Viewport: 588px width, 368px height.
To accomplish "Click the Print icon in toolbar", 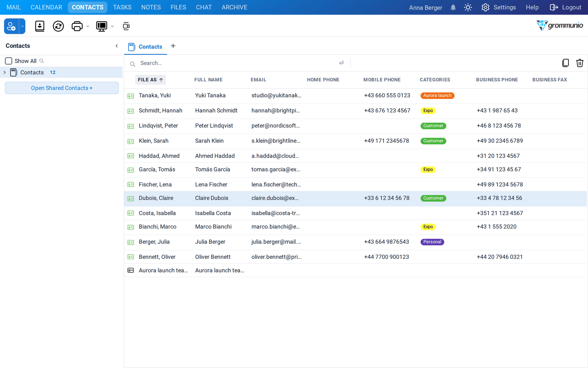I will click(77, 26).
